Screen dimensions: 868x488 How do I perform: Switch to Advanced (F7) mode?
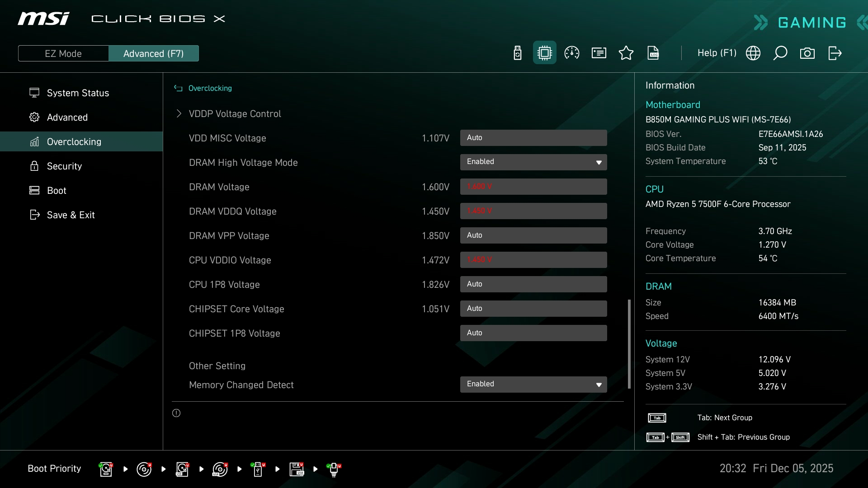pyautogui.click(x=154, y=53)
